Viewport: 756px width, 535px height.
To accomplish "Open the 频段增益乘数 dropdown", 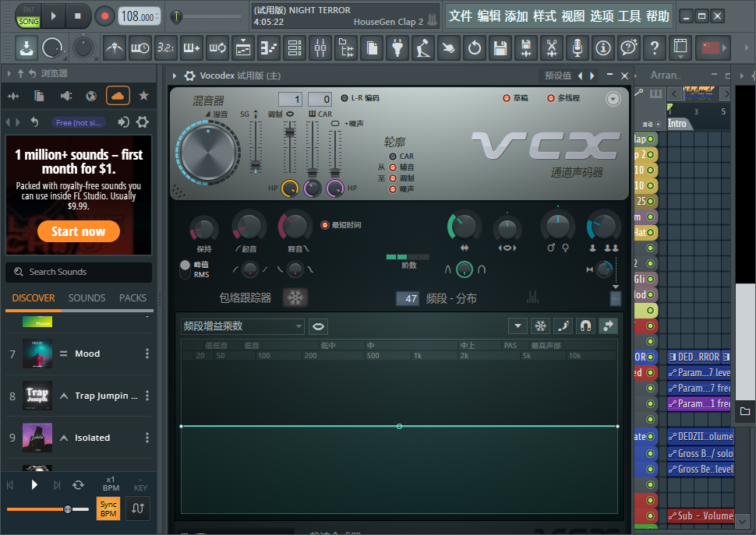I will click(x=242, y=326).
